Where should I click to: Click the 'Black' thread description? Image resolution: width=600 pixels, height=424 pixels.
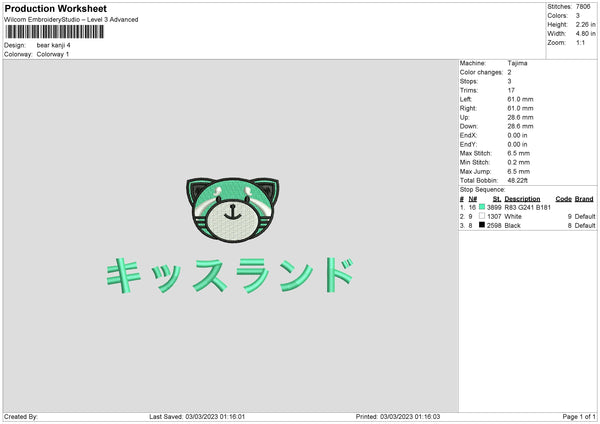coord(512,226)
